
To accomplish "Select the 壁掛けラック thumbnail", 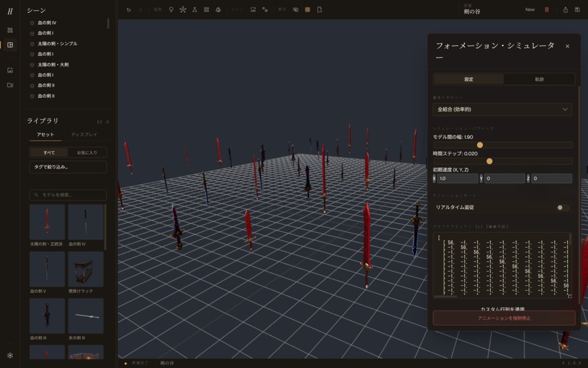I will point(86,269).
